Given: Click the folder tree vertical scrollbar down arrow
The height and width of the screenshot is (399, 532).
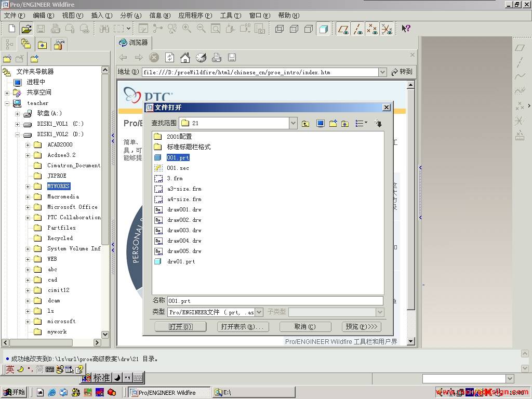Looking at the screenshot, I should (x=105, y=335).
